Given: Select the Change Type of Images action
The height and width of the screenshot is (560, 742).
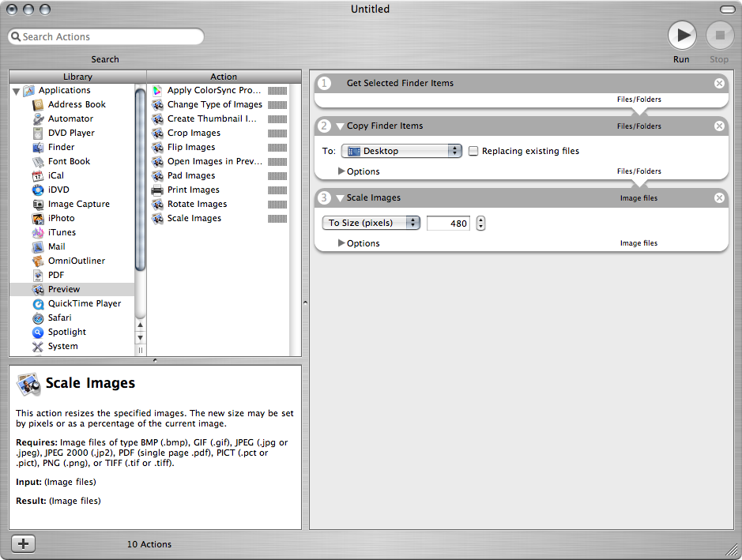Looking at the screenshot, I should (219, 104).
